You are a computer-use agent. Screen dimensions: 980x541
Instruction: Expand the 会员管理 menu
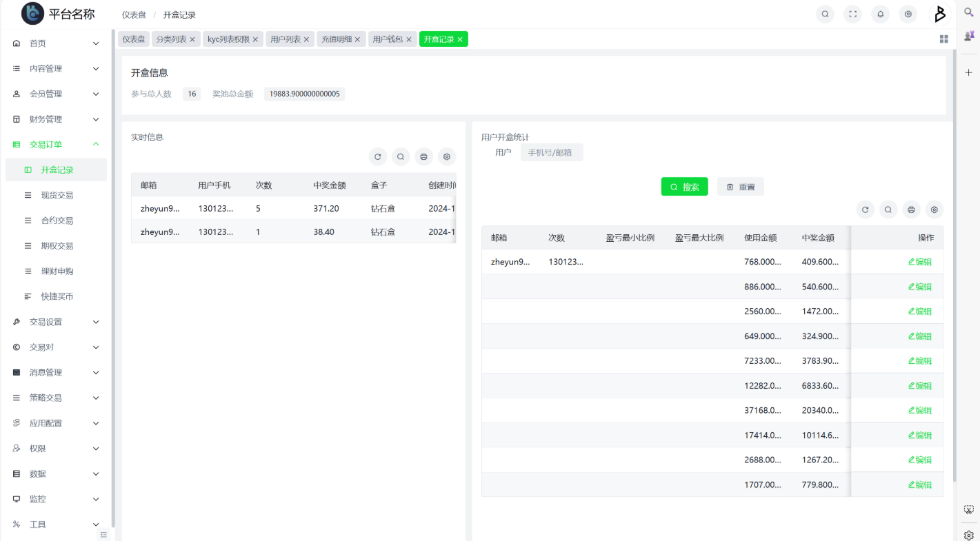(55, 94)
